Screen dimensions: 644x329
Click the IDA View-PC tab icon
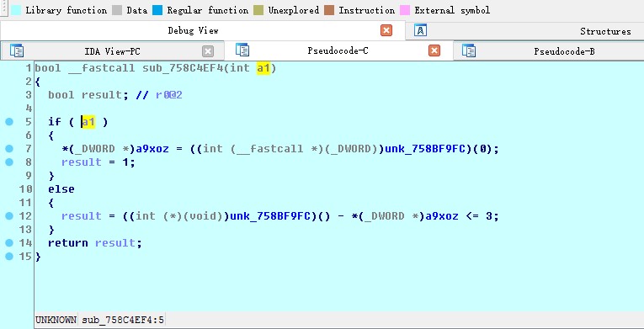pyautogui.click(x=17, y=50)
